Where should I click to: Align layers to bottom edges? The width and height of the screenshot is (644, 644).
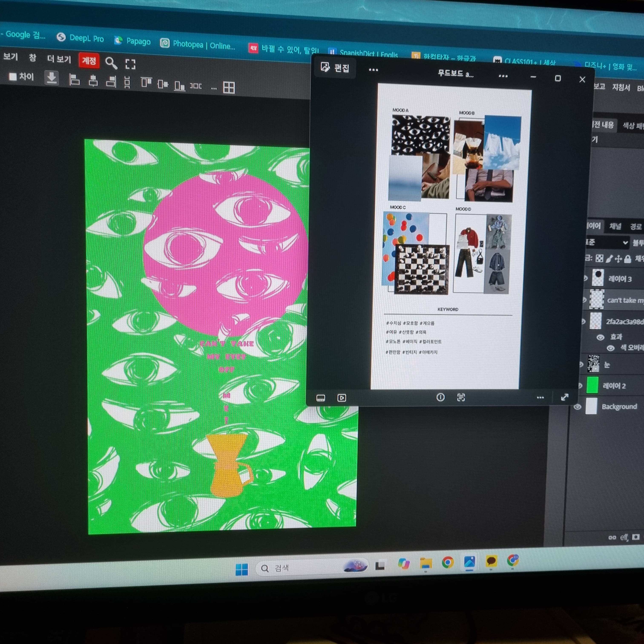pyautogui.click(x=180, y=86)
